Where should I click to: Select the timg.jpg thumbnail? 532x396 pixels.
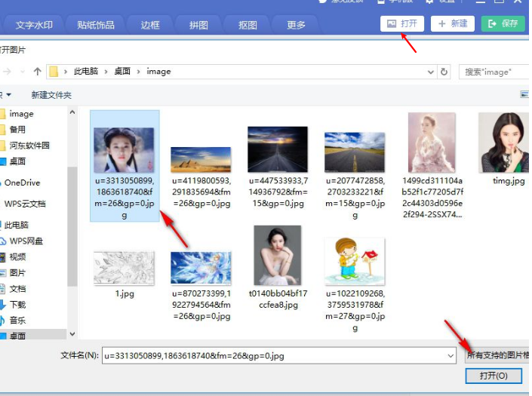click(504, 143)
